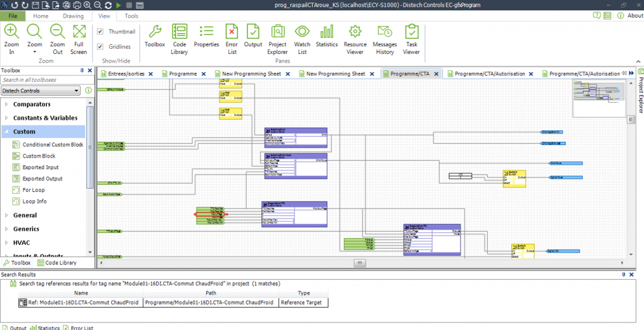Image resolution: width=644 pixels, height=330 pixels.
Task: Open collapsed Project Explorer side panel
Action: (640, 90)
